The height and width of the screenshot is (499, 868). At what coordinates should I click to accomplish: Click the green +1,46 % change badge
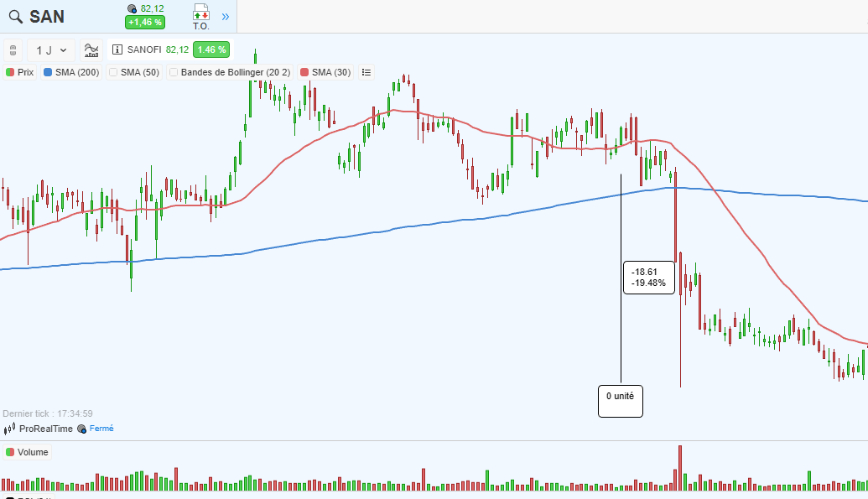click(x=145, y=23)
